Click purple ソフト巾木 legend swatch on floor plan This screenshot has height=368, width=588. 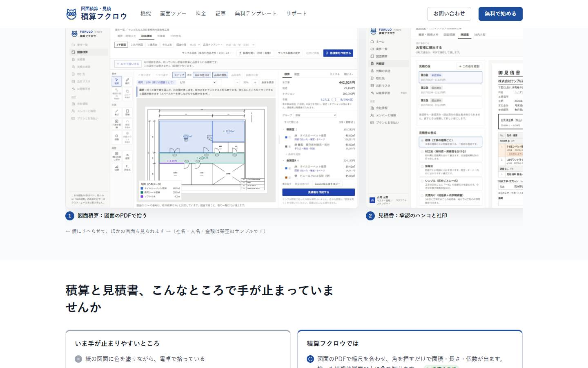tap(142, 197)
